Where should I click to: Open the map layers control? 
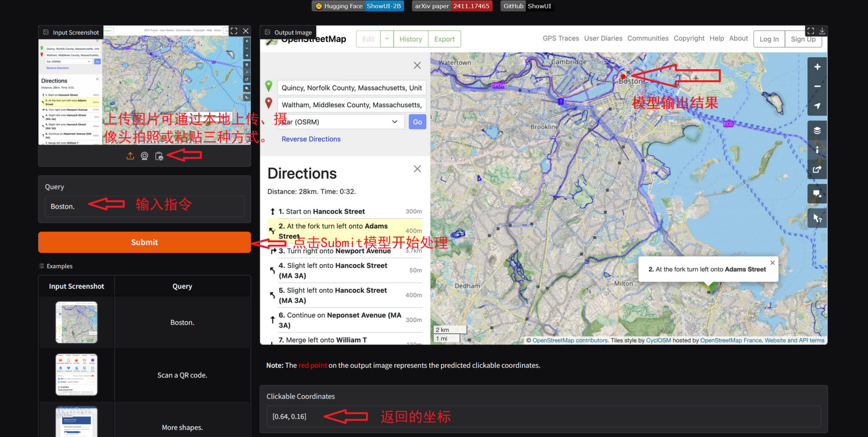pyautogui.click(x=817, y=131)
